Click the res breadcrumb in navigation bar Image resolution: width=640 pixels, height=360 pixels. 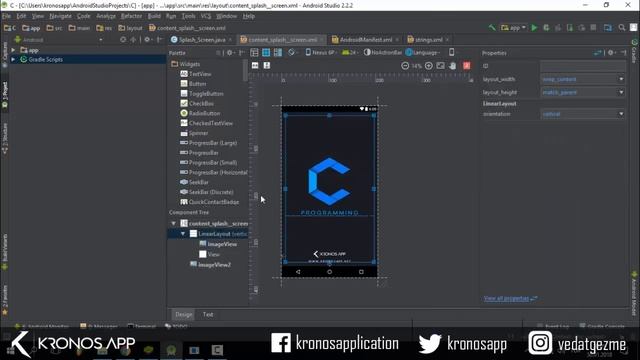tap(104, 28)
